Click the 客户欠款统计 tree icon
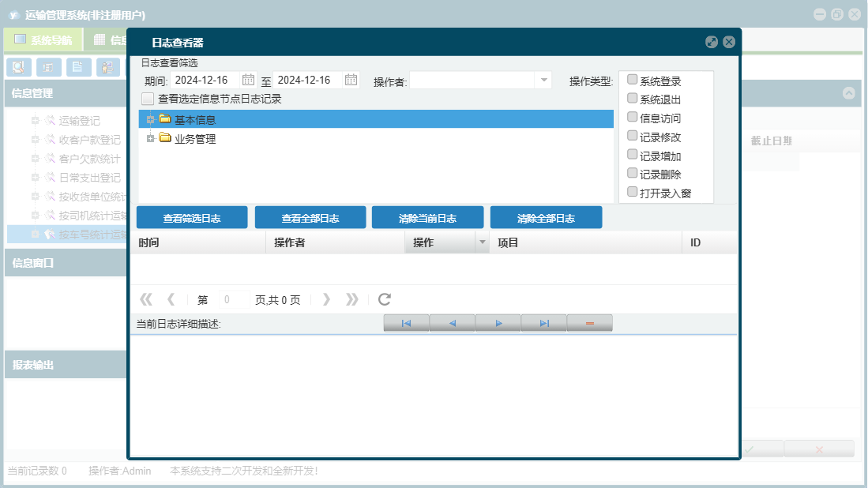Viewport: 868px width, 488px height. pos(50,158)
